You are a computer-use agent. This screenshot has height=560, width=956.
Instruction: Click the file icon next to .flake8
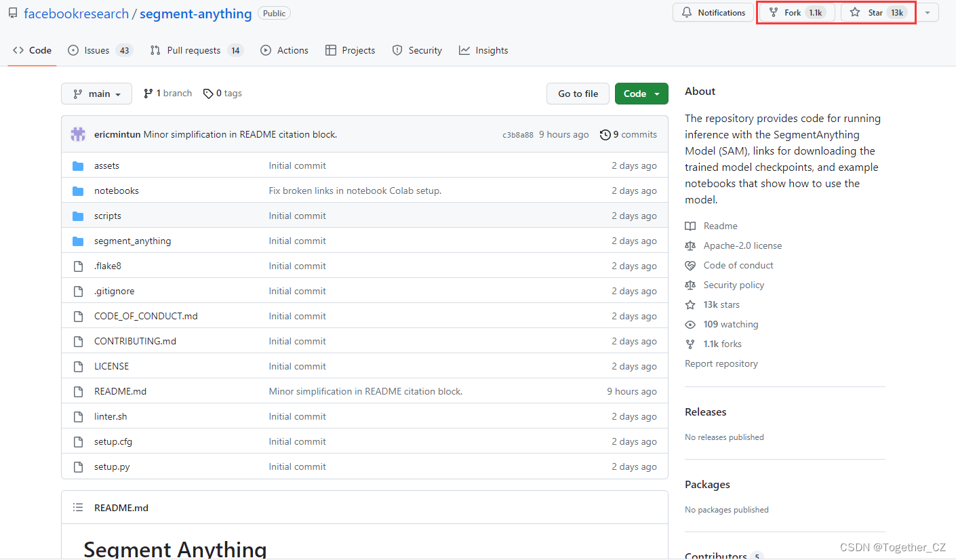(78, 266)
